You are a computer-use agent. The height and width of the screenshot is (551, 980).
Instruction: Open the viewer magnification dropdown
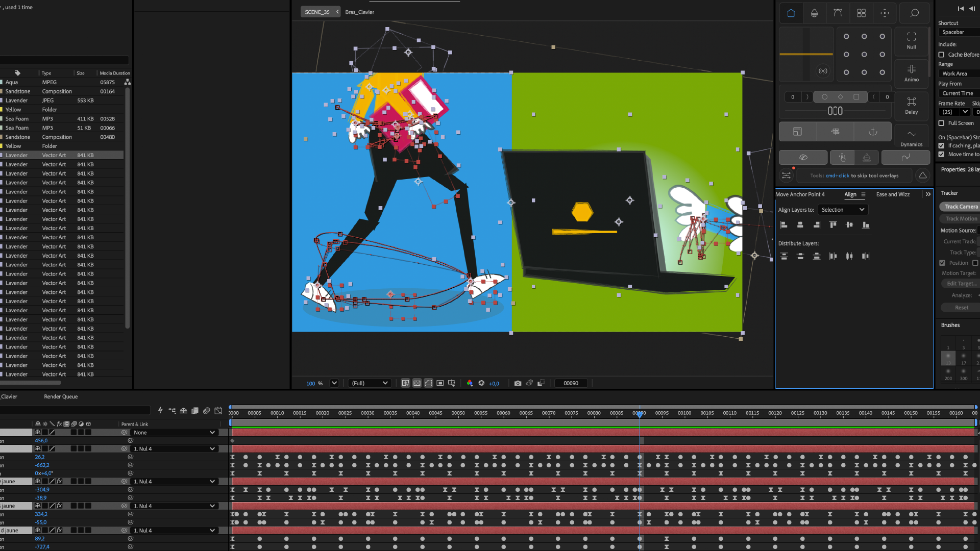tap(334, 383)
